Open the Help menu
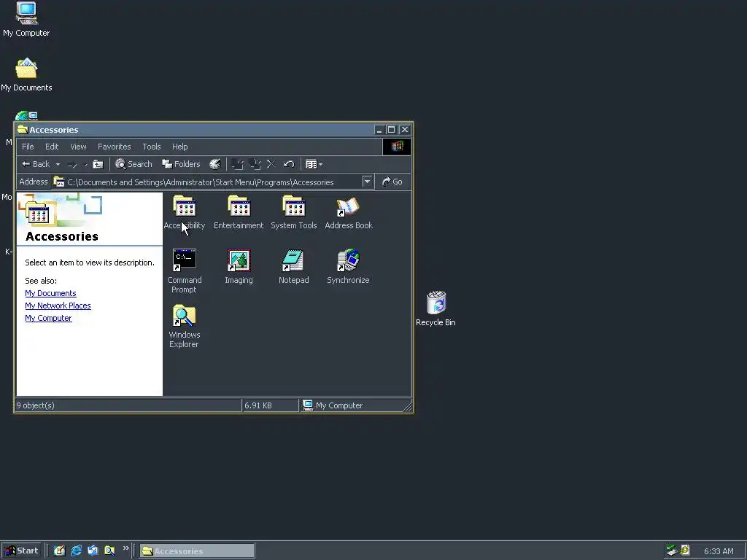The image size is (747, 560). pyautogui.click(x=180, y=147)
